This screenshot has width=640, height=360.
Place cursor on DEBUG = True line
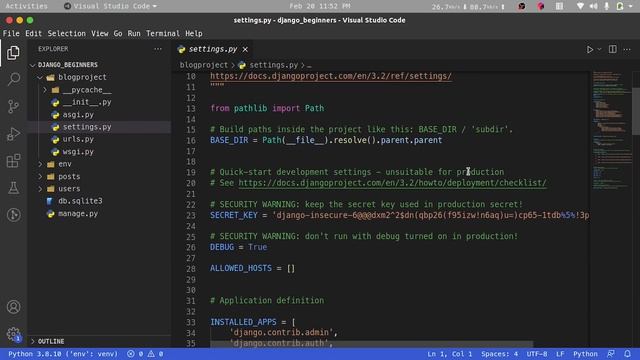point(238,247)
